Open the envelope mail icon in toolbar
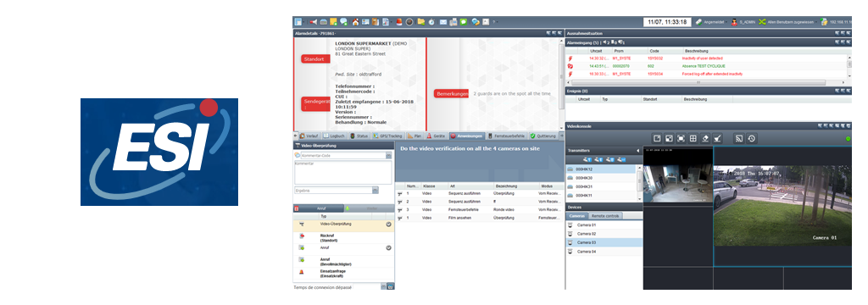Viewport: 868px width, 305px height. click(x=443, y=22)
